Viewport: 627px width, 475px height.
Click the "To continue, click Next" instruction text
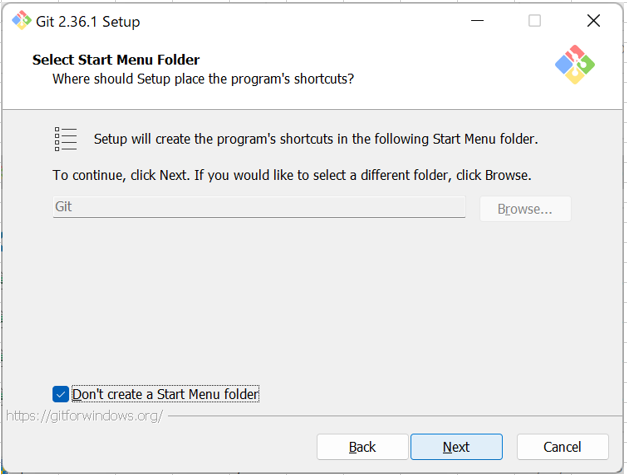click(x=292, y=175)
